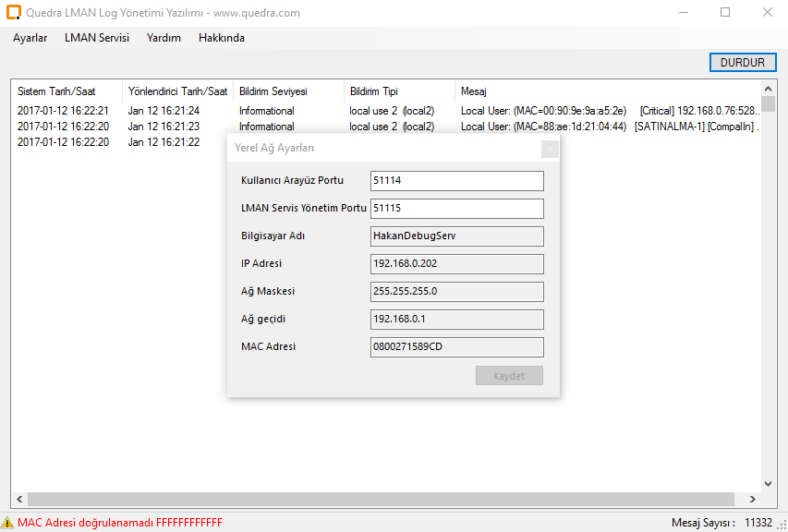Open the Ayarlar menu
Screen dimensions: 788x532
point(30,38)
